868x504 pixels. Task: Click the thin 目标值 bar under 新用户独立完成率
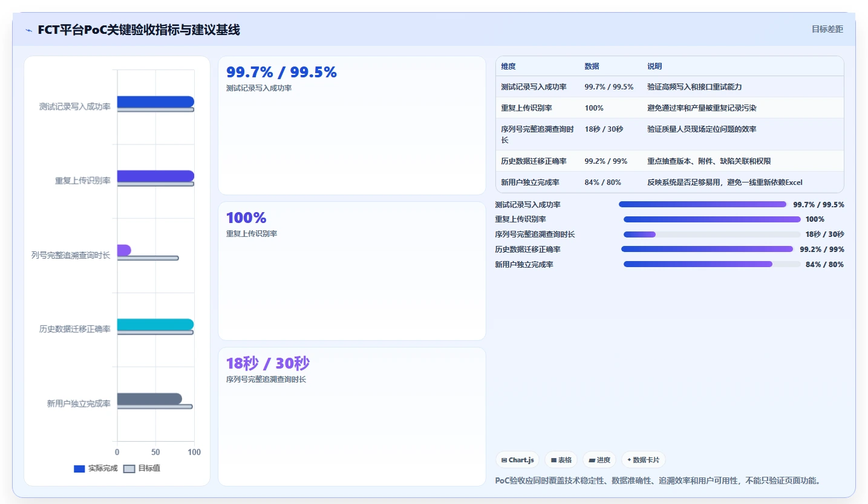click(155, 407)
